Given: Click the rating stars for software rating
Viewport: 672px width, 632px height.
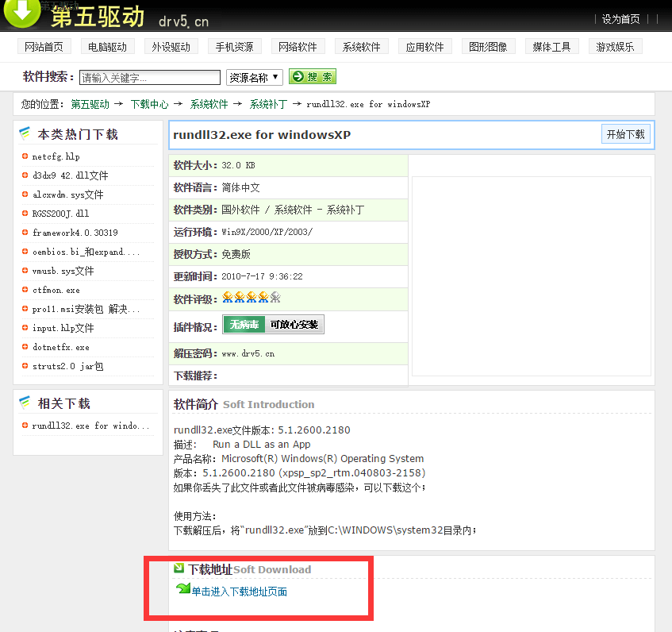Looking at the screenshot, I should (x=252, y=297).
